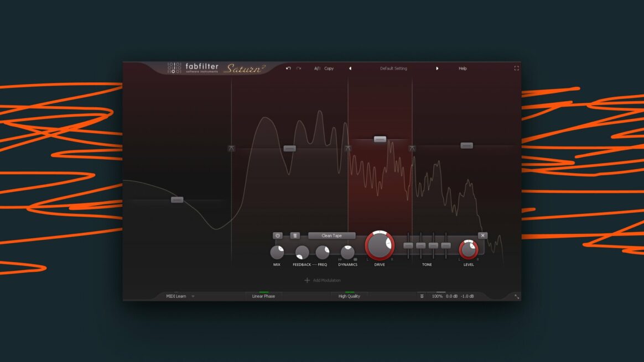644x362 pixels.
Task: Close the band controls panel with the X
Action: click(x=482, y=235)
